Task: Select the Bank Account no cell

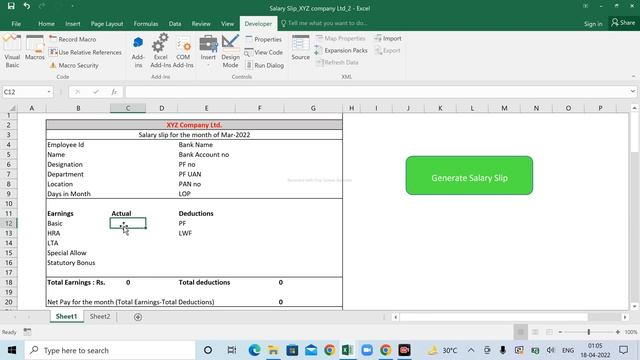Action: coord(206,154)
